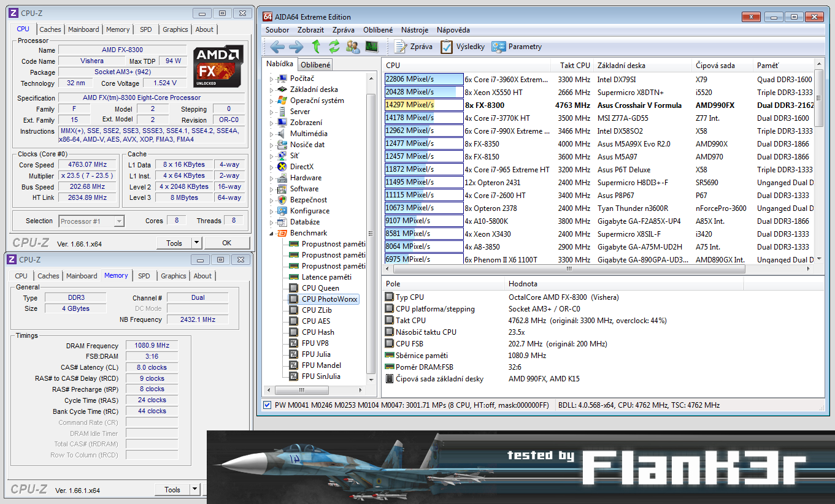Toggle the PW benchmark result checkbox in status bar
The image size is (835, 504).
pos(266,405)
